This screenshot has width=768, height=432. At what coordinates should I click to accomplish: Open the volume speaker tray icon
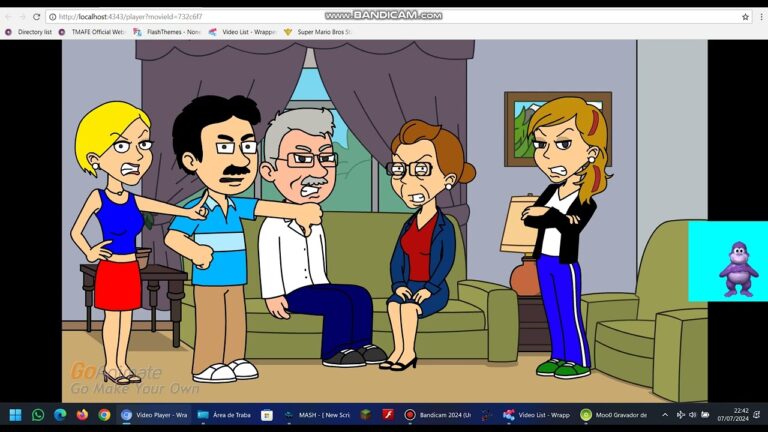tap(692, 415)
